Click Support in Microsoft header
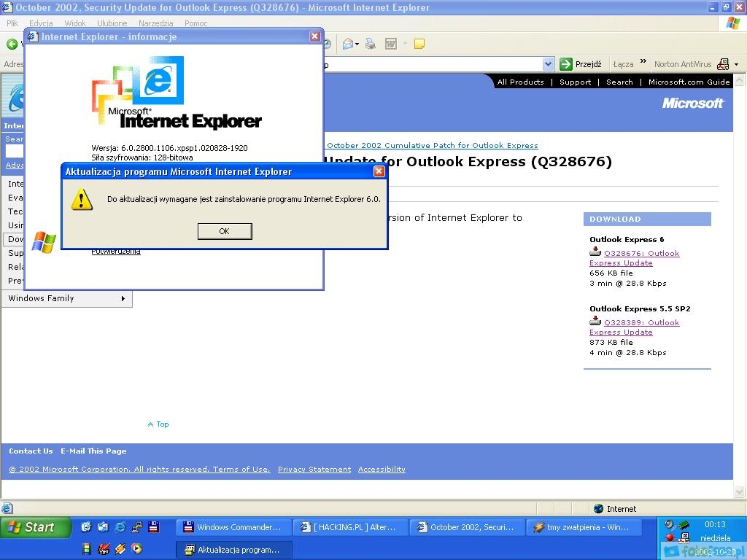Image resolution: width=747 pixels, height=560 pixels. click(575, 82)
